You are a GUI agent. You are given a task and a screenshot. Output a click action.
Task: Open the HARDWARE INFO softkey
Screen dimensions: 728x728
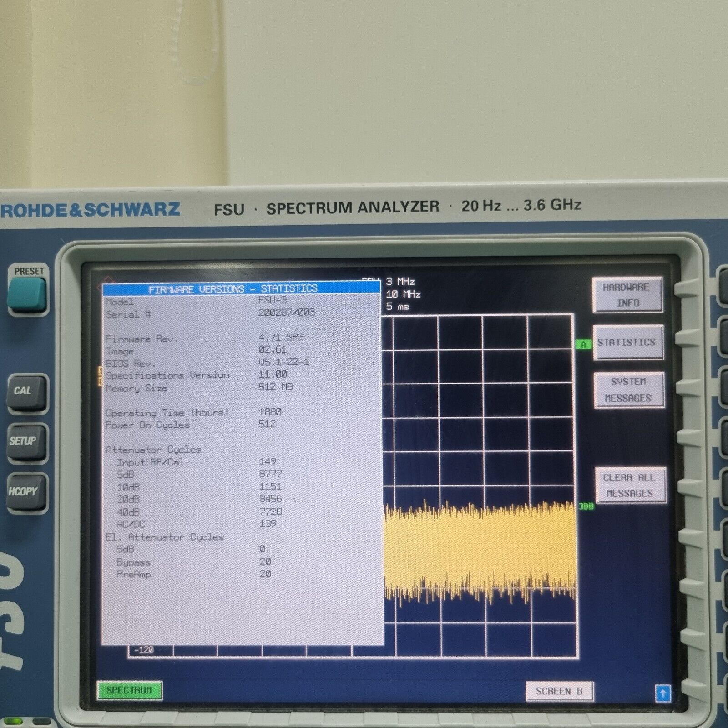coord(627,295)
